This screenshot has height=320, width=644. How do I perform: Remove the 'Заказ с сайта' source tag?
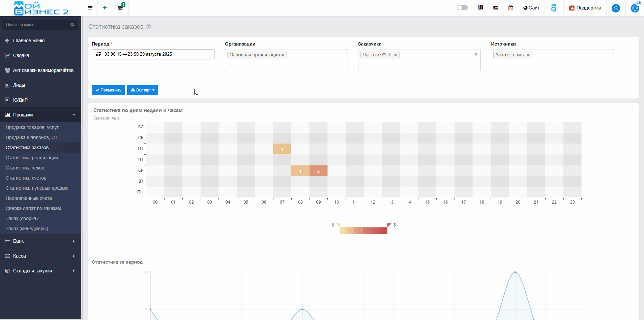528,55
